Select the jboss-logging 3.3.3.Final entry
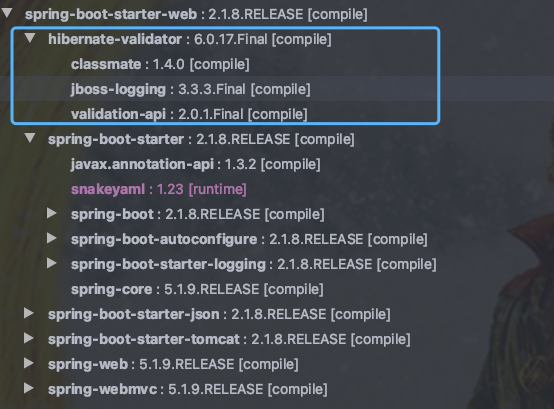The image size is (554, 409). point(190,89)
